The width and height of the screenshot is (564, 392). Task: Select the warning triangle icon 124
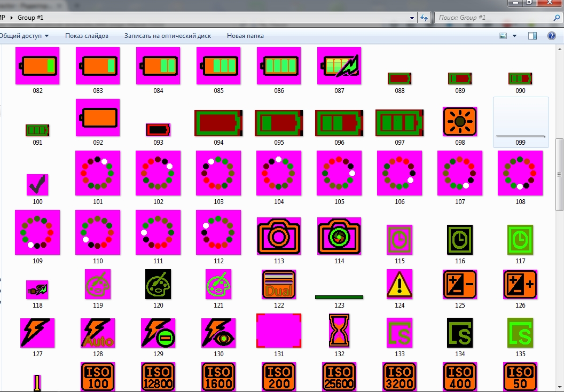point(399,284)
